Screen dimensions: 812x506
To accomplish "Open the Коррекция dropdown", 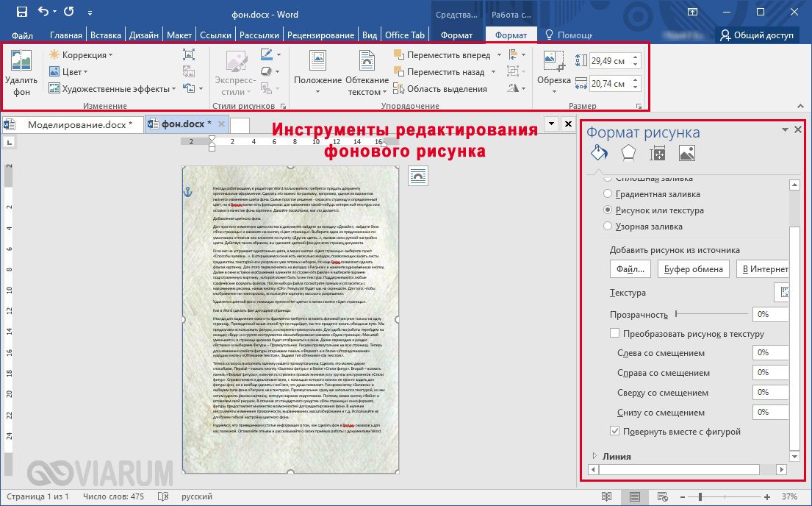I will pos(81,55).
